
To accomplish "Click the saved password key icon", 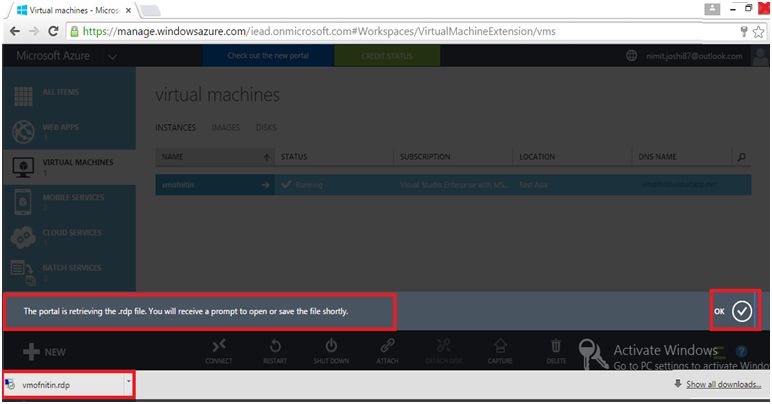I will pyautogui.click(x=744, y=32).
